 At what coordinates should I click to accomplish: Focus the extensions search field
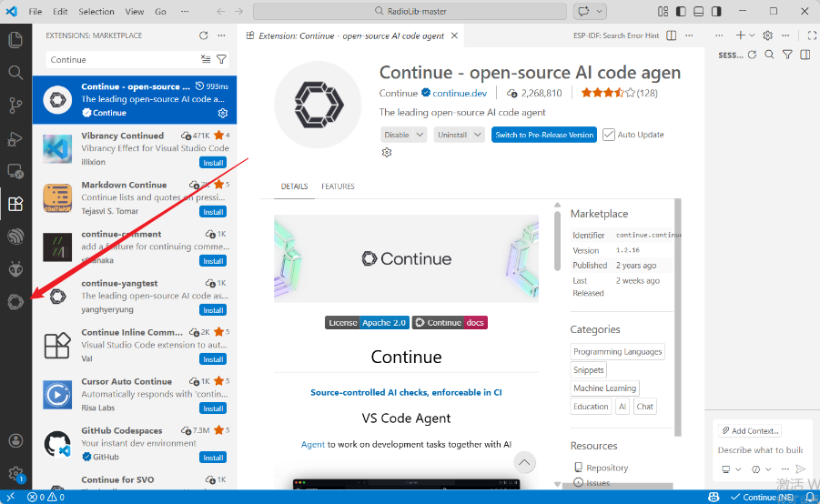(123, 60)
